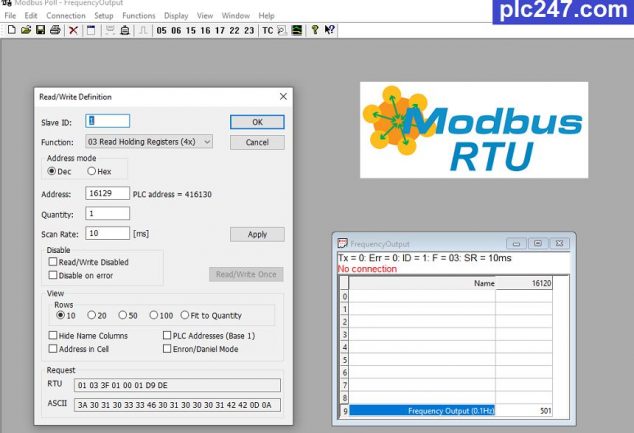
Task: Open function 16 Write Multiple Registers
Action: [205, 30]
